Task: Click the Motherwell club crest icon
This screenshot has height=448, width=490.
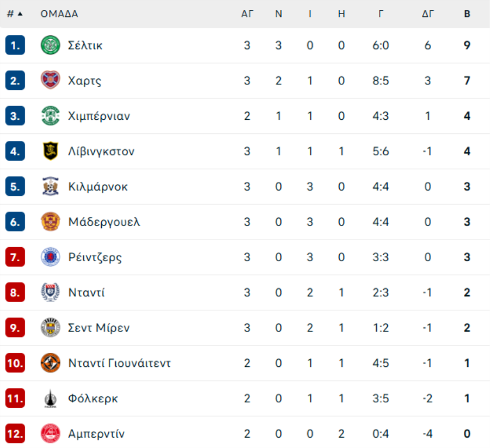Action: click(50, 222)
